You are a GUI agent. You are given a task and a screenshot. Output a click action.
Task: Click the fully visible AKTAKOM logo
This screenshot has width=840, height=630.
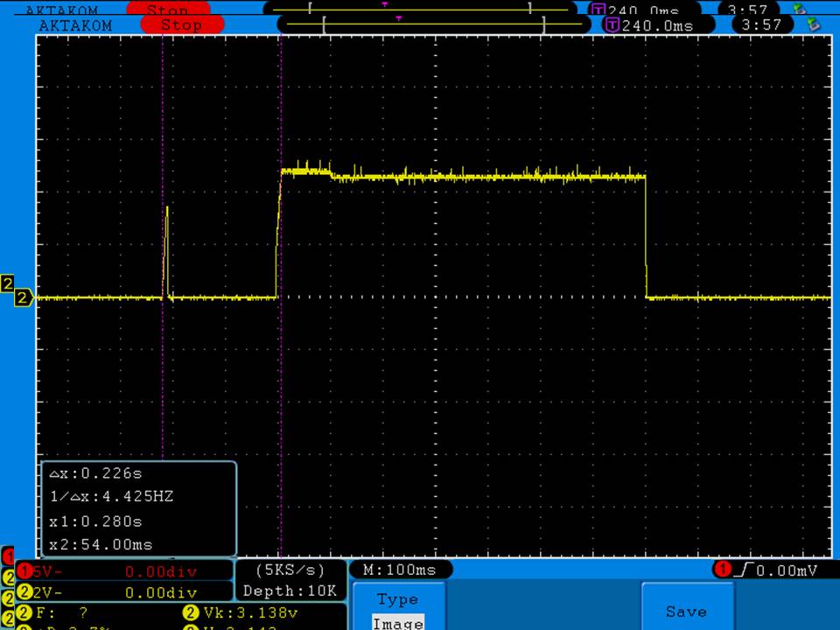75,25
